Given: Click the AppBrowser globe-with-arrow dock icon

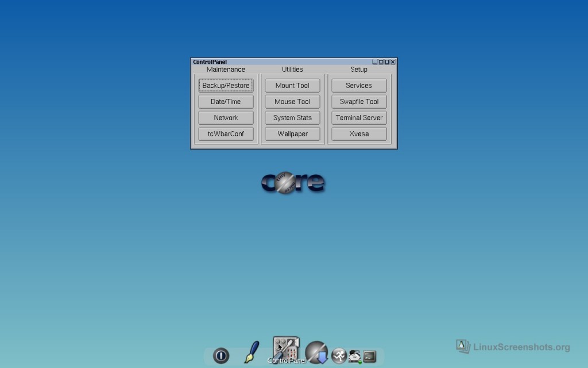Looking at the screenshot, I should (x=316, y=352).
